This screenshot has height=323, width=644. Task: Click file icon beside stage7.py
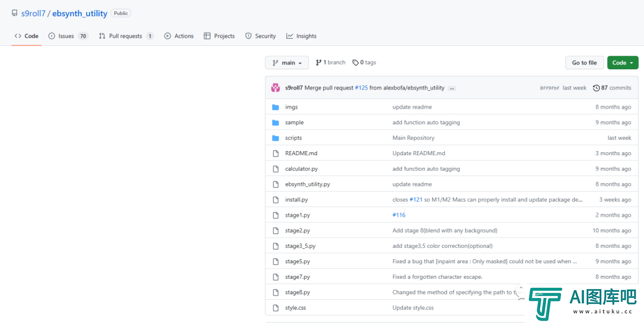pos(275,277)
